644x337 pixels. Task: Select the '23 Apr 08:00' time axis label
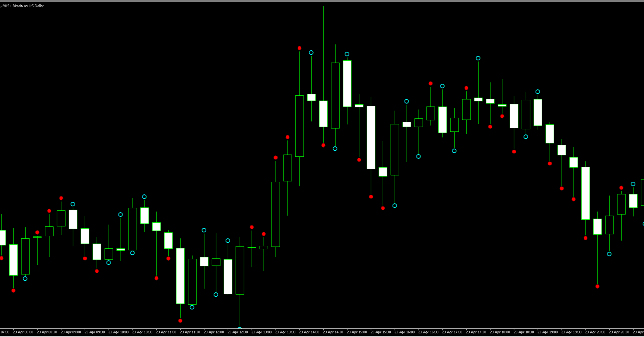23,332
